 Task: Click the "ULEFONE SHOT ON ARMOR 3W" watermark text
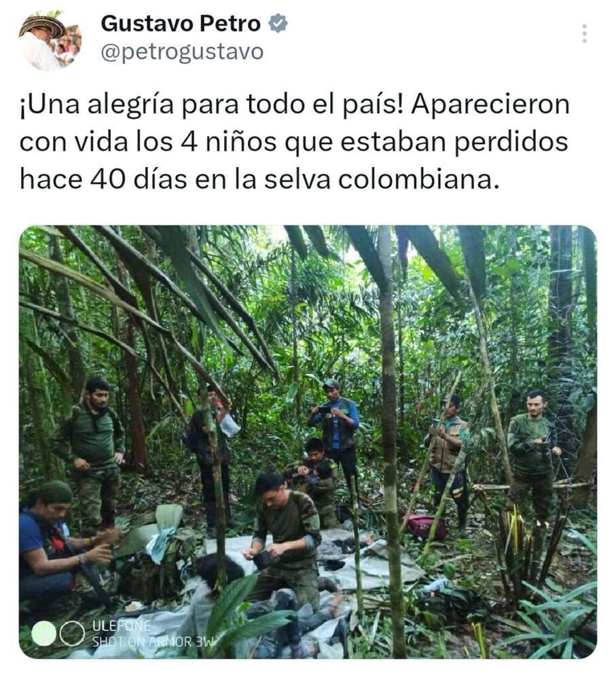pyautogui.click(x=151, y=634)
